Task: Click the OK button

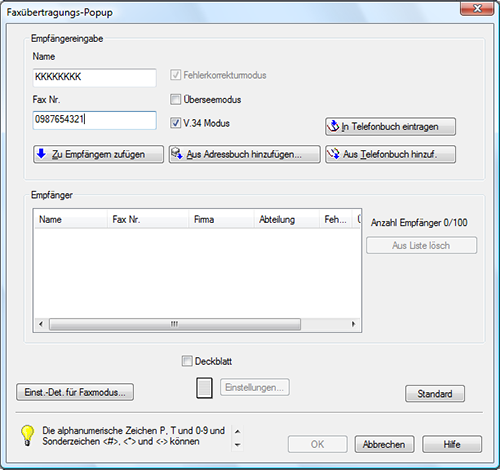Action: coord(317,444)
